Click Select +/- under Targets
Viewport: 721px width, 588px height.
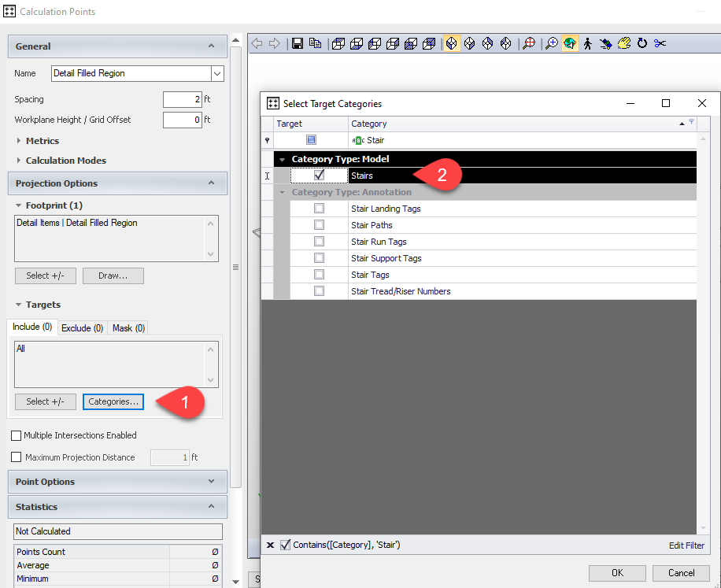[45, 401]
